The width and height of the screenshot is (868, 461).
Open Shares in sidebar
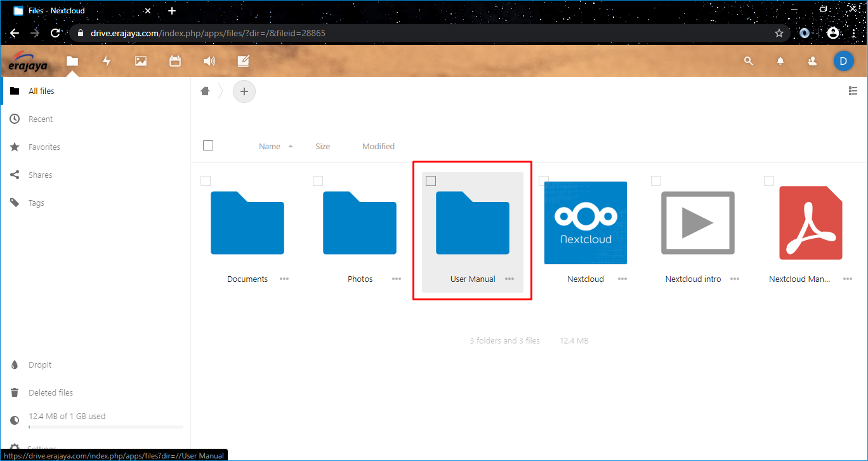[95, 175]
